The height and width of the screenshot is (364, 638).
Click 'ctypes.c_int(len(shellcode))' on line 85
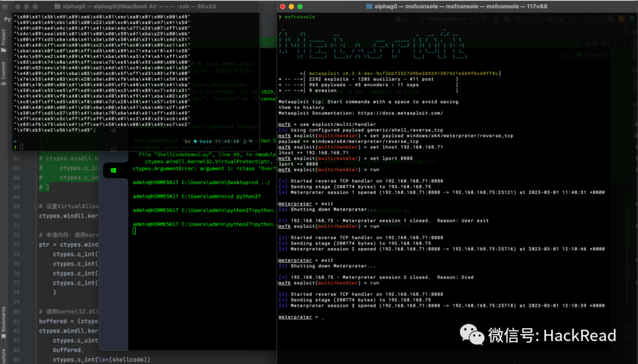click(x=102, y=359)
